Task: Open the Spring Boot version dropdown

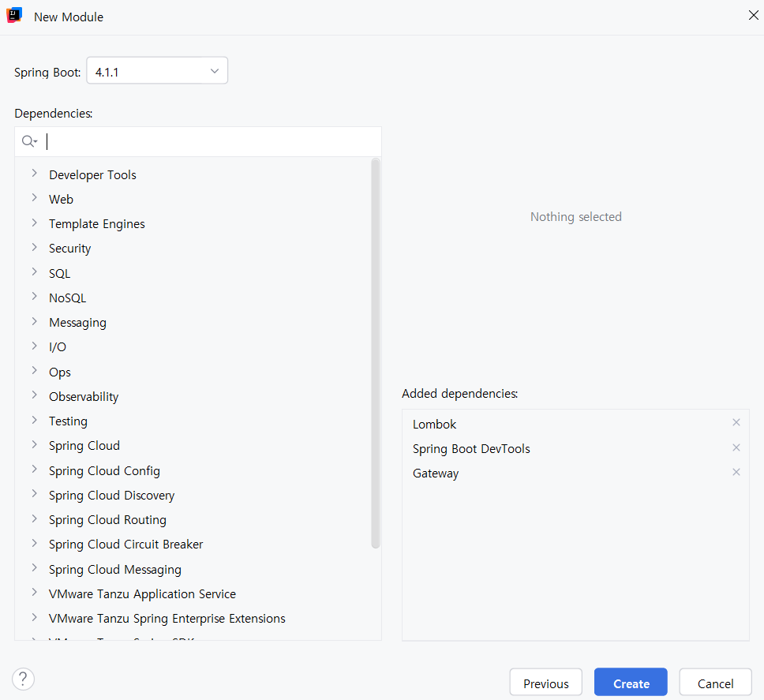Action: tap(157, 71)
